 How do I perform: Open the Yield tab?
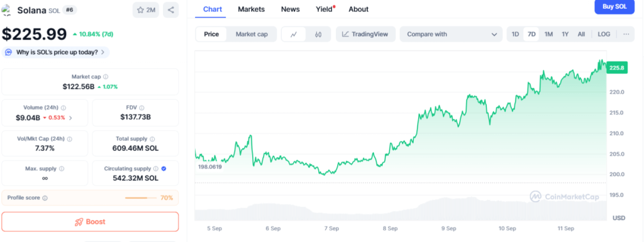coord(325,9)
